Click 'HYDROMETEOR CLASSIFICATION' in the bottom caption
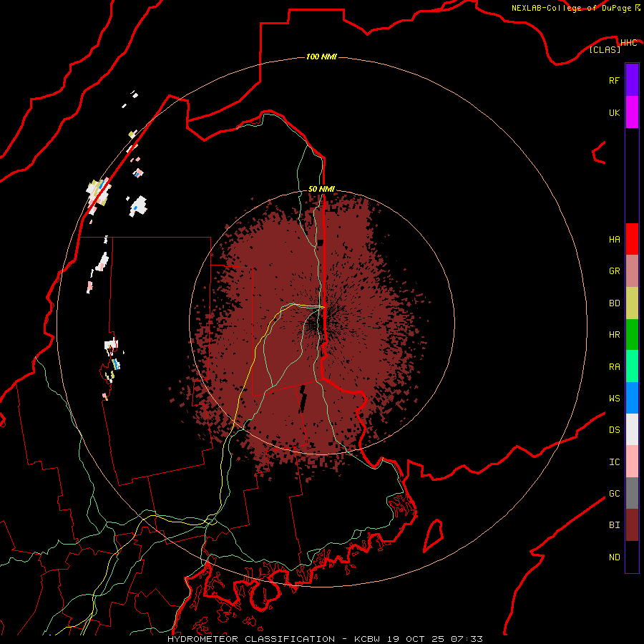Screen dimensions: 644x644 251,639
